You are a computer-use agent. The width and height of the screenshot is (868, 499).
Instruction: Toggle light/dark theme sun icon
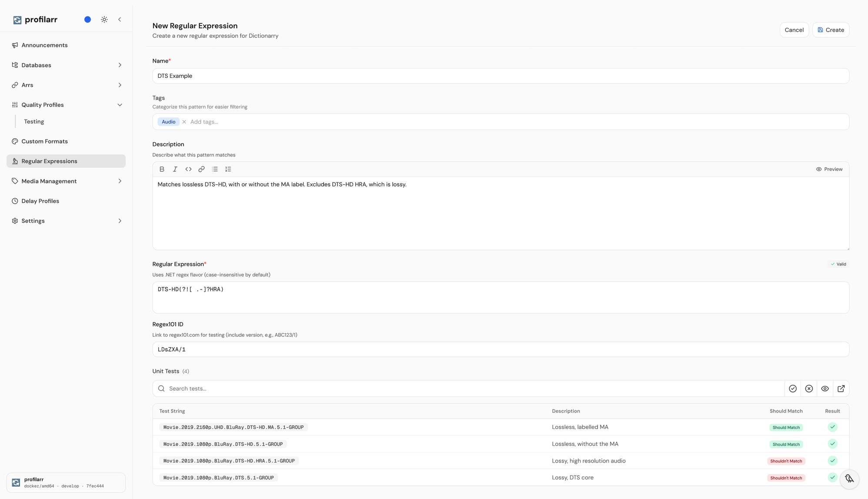tap(104, 20)
